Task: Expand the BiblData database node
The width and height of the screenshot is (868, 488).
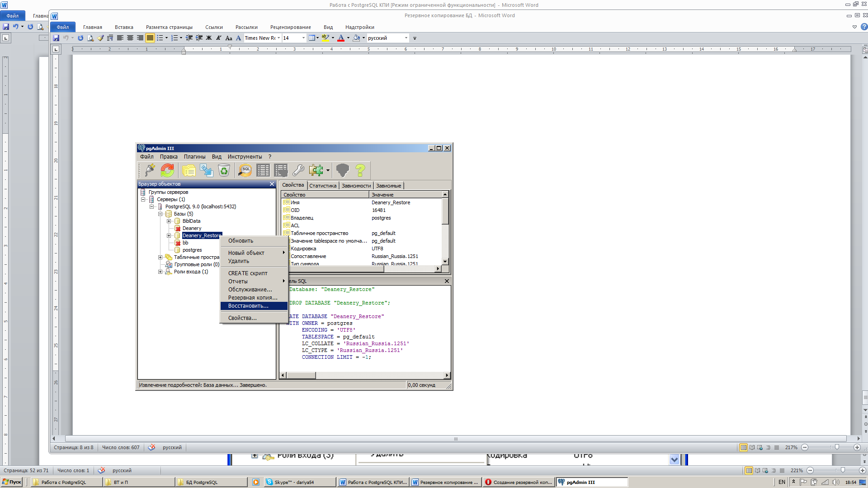Action: click(169, 221)
